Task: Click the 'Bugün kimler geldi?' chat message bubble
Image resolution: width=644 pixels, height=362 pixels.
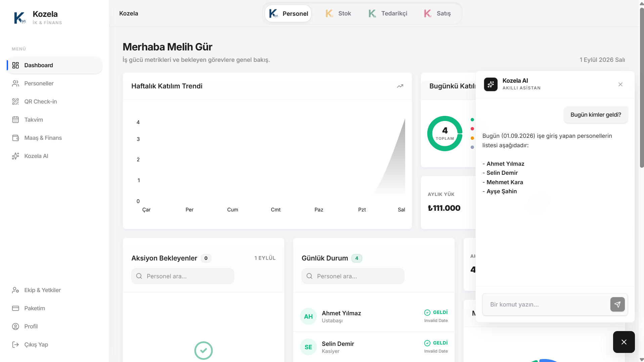Action: tap(596, 115)
